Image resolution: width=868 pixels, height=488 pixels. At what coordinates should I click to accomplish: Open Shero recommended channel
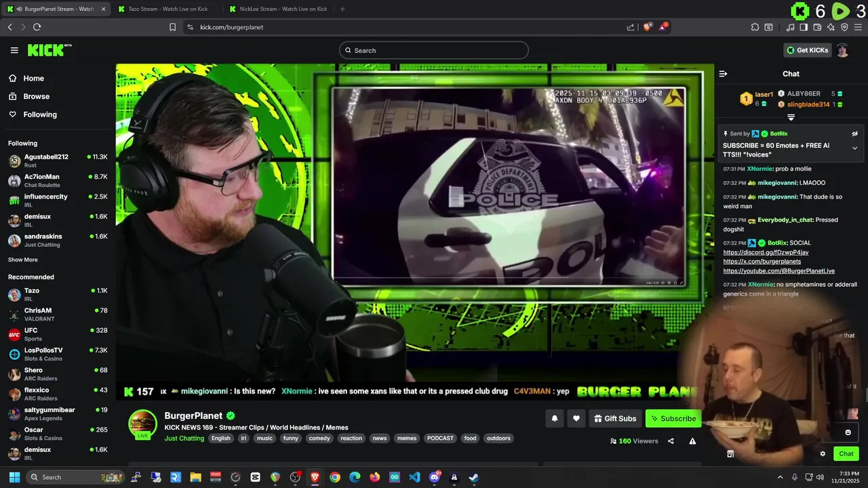click(58, 374)
